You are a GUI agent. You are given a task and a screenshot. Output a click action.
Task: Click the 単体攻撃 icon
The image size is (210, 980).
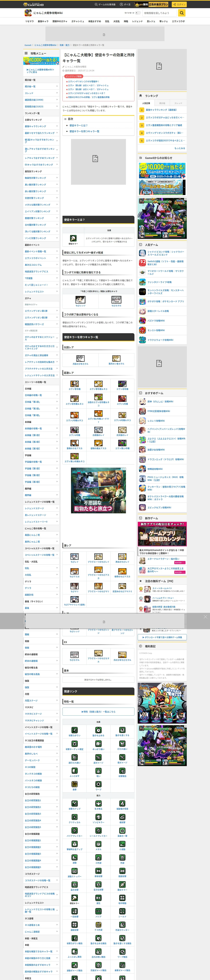[x=98, y=871]
